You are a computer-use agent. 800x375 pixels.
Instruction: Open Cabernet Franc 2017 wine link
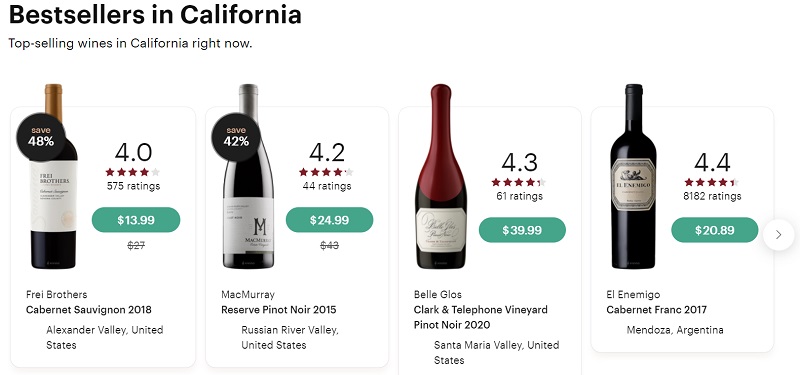[x=657, y=310]
